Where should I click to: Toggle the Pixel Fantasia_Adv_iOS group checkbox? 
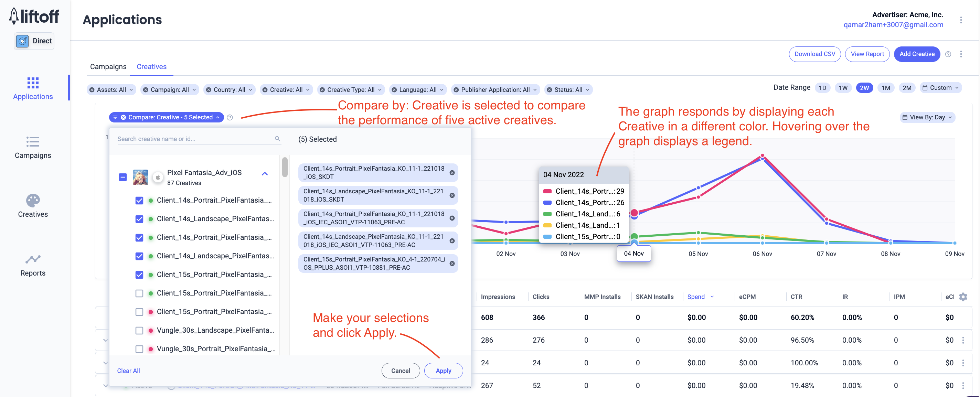(122, 177)
